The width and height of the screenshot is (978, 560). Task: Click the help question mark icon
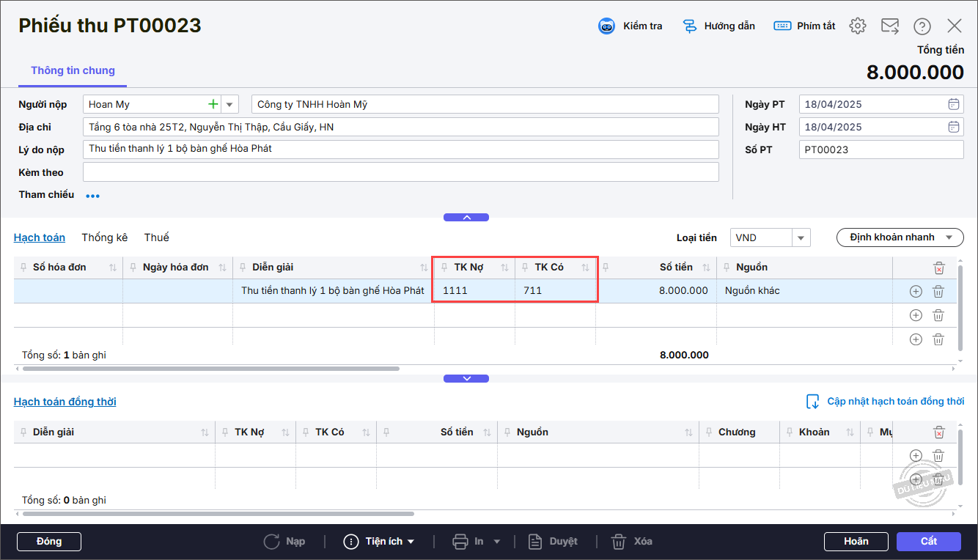(922, 26)
